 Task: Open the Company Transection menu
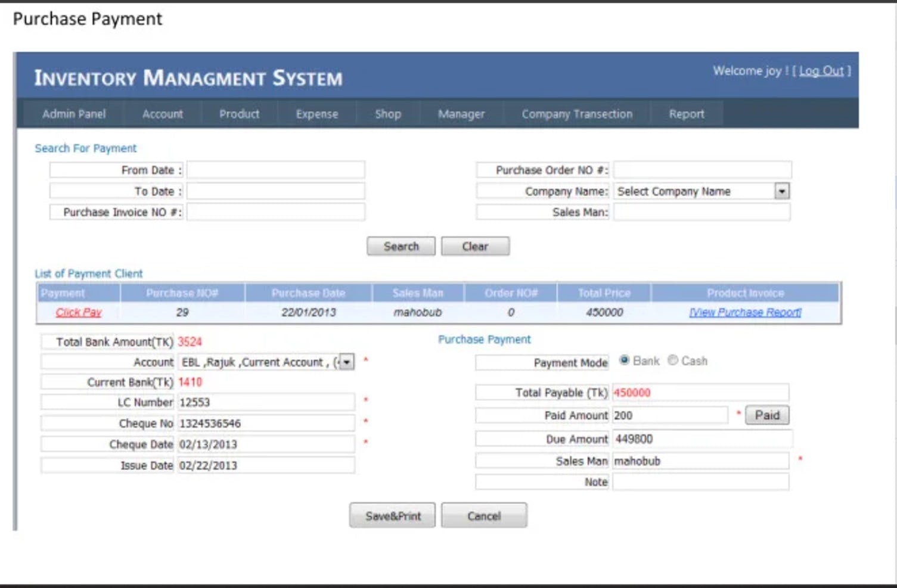(x=576, y=114)
